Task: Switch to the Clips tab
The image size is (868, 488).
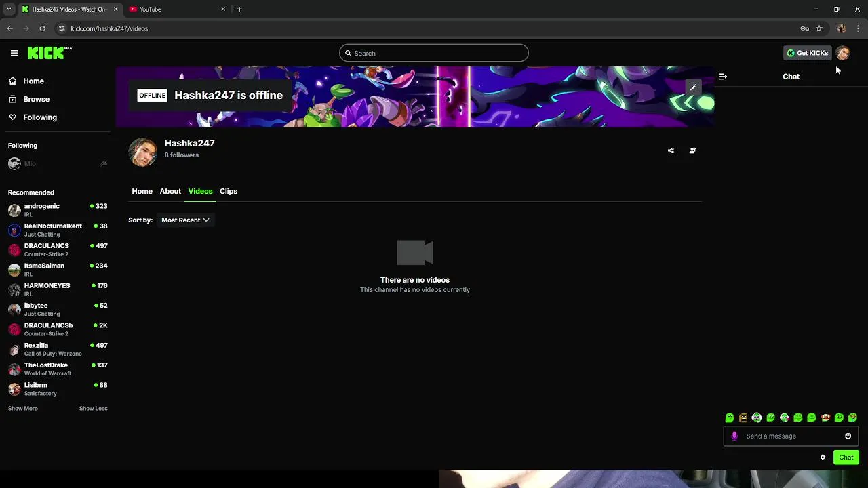Action: click(229, 191)
